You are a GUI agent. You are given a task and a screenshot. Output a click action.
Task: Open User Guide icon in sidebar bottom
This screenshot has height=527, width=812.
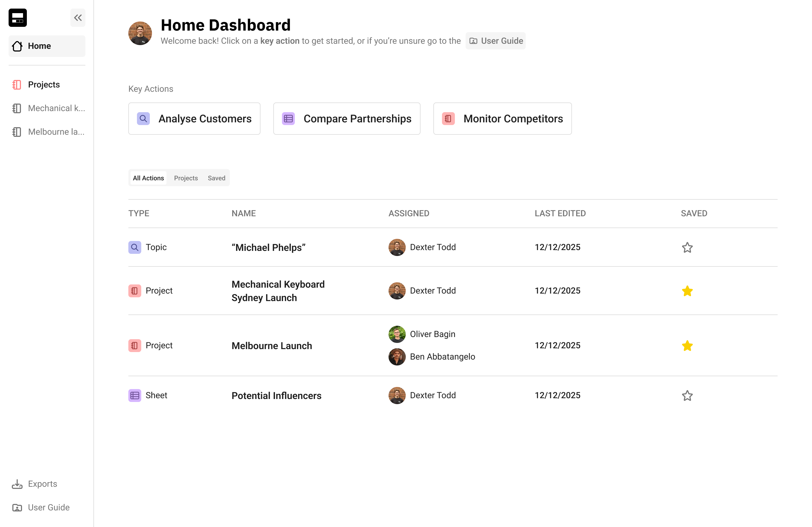click(x=17, y=508)
